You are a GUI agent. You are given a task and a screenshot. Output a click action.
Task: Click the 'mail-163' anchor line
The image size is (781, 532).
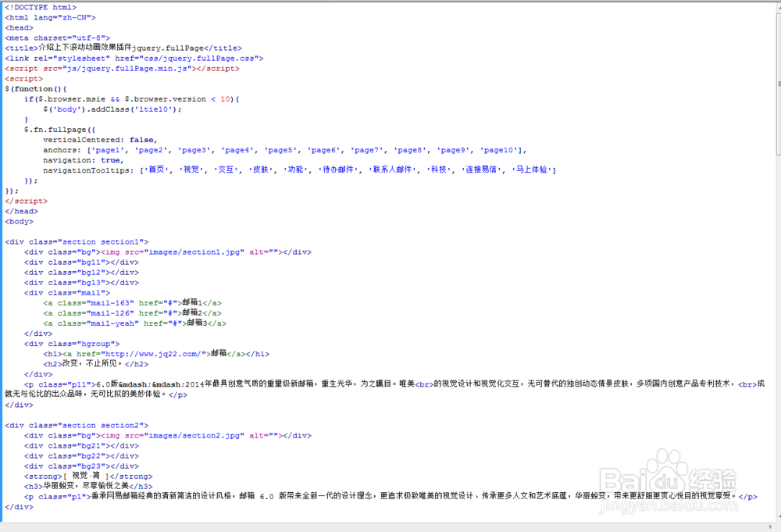coord(133,303)
